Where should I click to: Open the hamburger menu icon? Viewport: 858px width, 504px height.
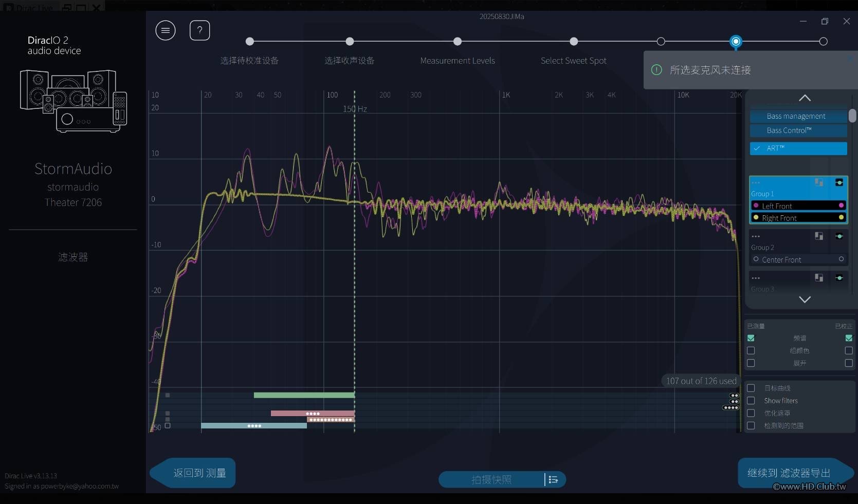click(x=166, y=31)
